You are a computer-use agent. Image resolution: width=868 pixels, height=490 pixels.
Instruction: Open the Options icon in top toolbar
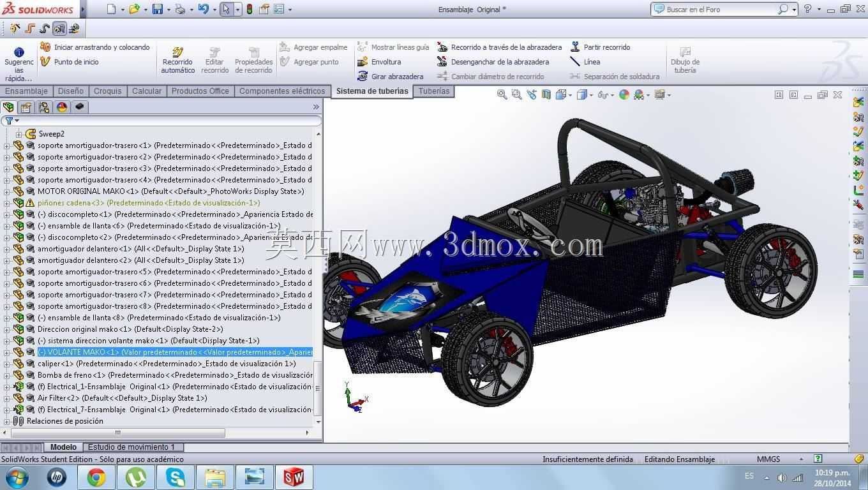pos(278,9)
